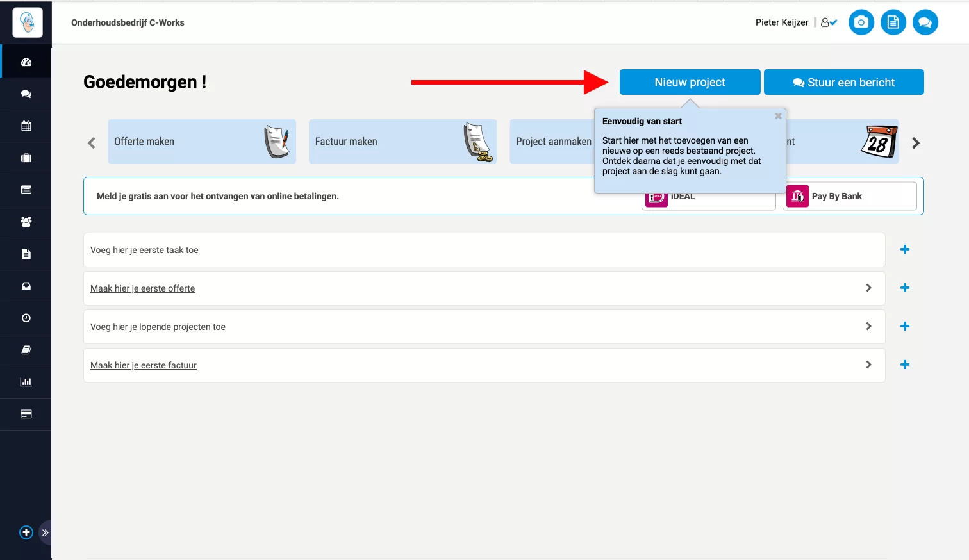Click the credit card icon in sidebar

(26, 415)
